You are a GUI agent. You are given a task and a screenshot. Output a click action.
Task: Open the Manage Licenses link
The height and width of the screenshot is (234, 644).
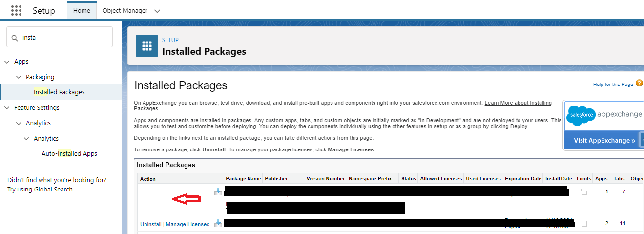pos(187,224)
